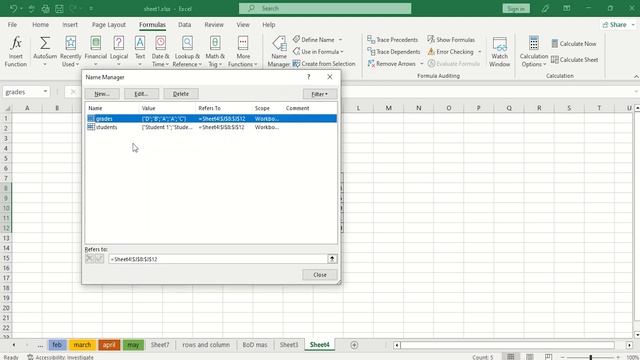Click the Delete button in Name Manager
The height and width of the screenshot is (360, 640).
tap(181, 94)
